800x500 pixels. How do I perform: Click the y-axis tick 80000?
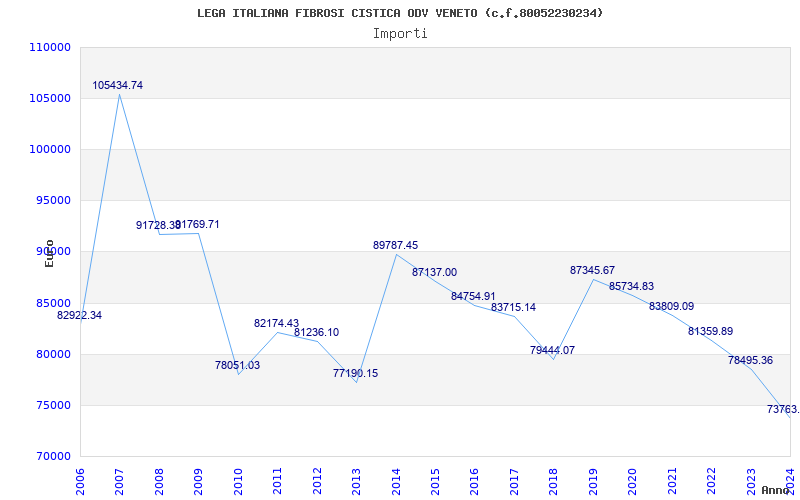coord(53,354)
